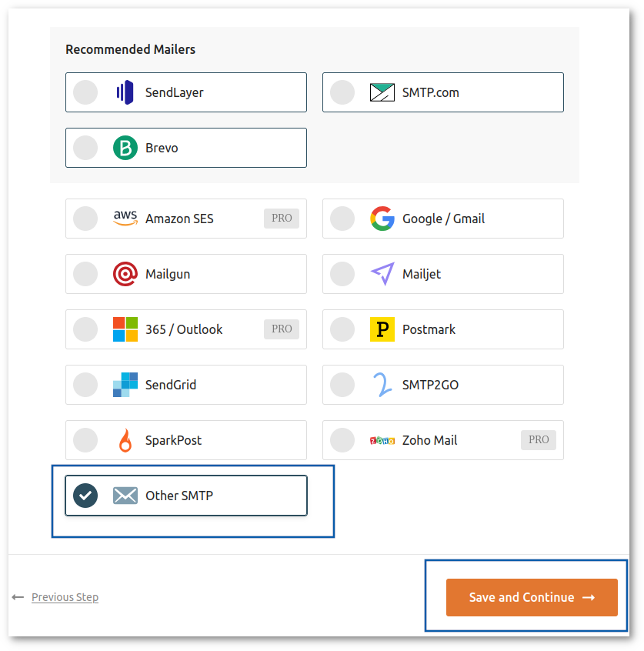Click the Zoho Mail label text
The width and height of the screenshot is (644, 651).
tap(430, 440)
